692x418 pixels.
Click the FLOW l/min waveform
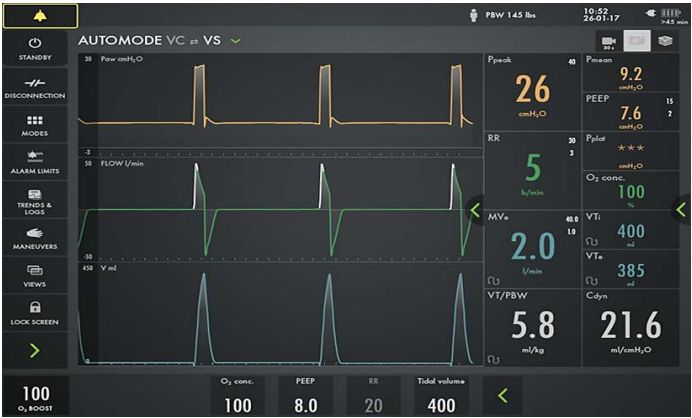point(280,210)
